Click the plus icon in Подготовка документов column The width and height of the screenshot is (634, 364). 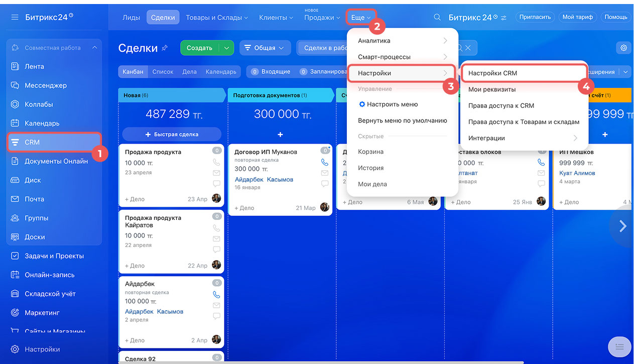[280, 135]
